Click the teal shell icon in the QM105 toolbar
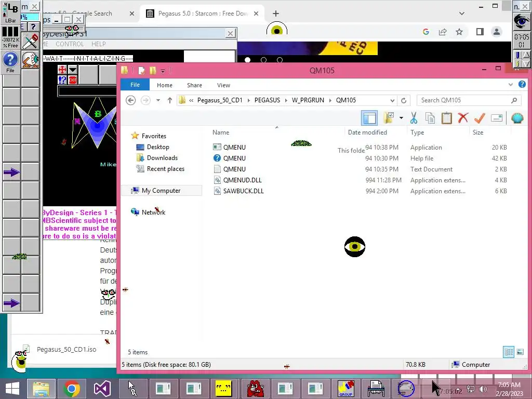This screenshot has width=532, height=399. (x=517, y=118)
